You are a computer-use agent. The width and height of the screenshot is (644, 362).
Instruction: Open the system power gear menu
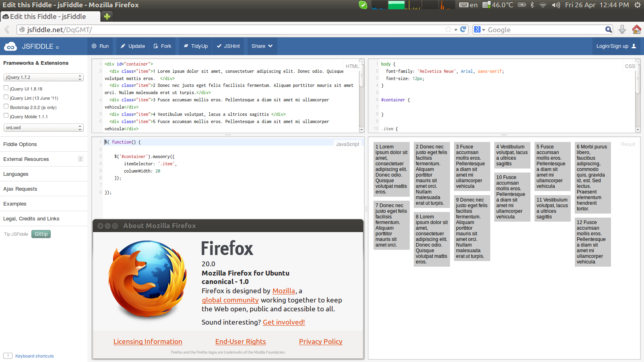click(638, 5)
